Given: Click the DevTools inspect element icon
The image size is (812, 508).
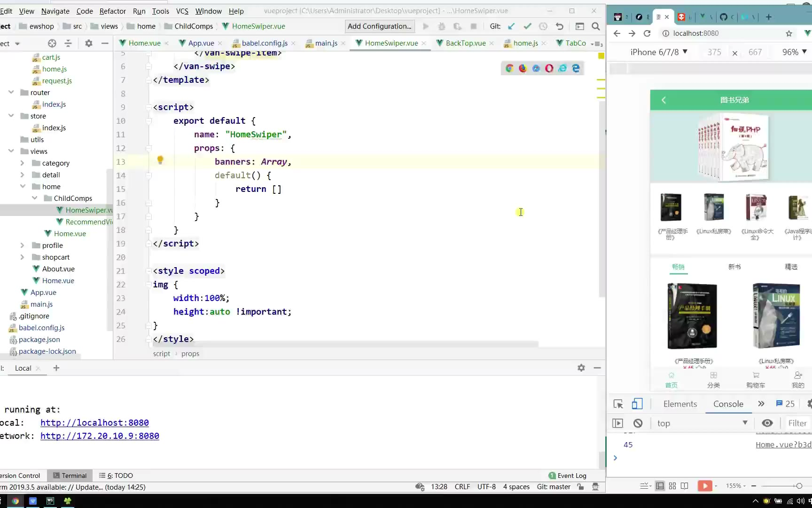Looking at the screenshot, I should (x=618, y=404).
